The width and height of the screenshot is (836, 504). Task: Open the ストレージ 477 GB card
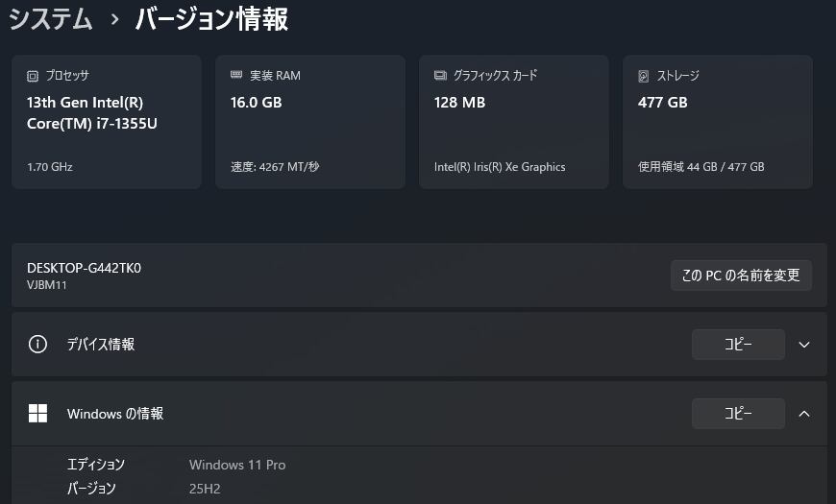pos(718,122)
